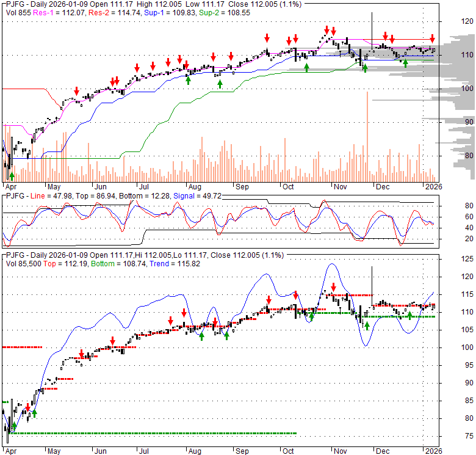Click the red sell arrow in mid-May on the top chart
This screenshot has height=455, width=476.
click(76, 91)
